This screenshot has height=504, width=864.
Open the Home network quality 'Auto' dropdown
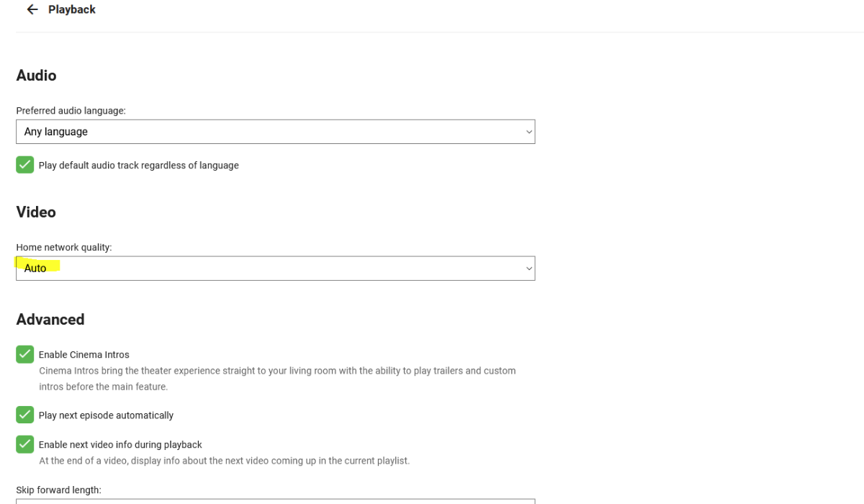coord(275,269)
